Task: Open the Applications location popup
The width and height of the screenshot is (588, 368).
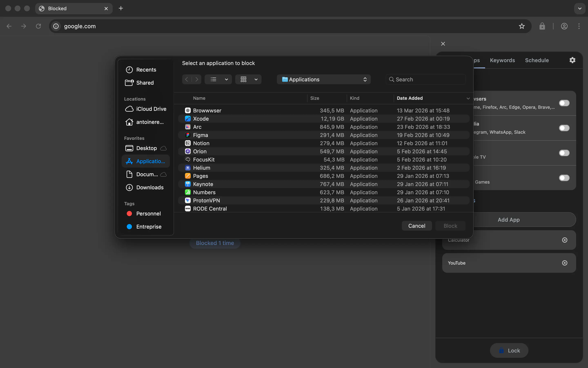Action: point(324,79)
